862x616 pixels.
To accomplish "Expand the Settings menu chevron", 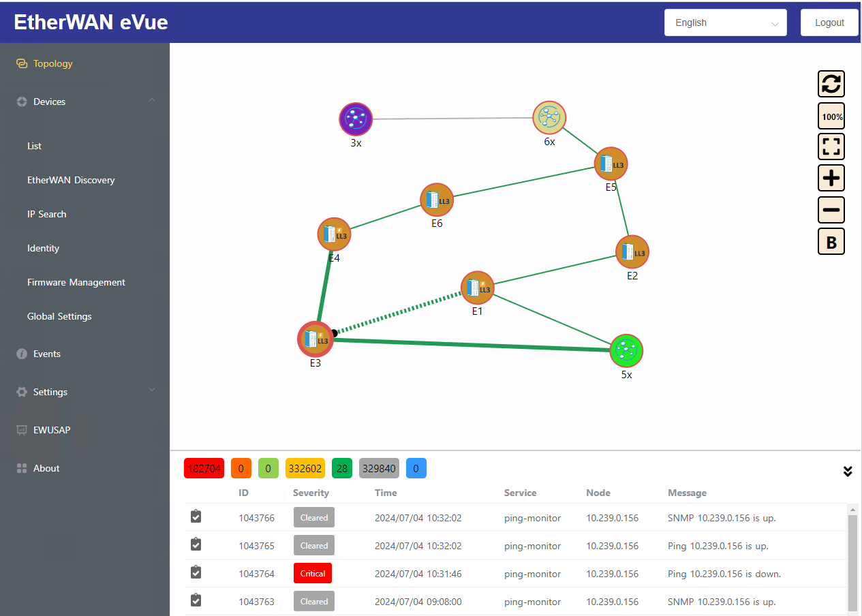I will pyautogui.click(x=152, y=390).
